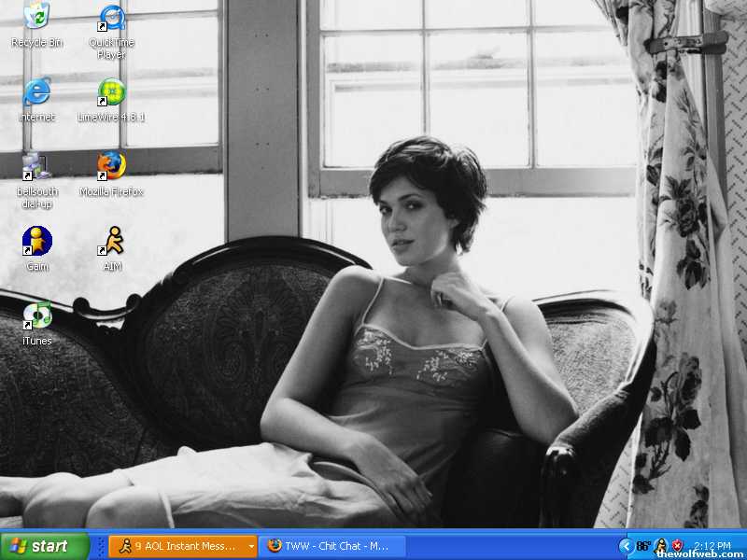
Task: Click the red security alert tray icon
Action: point(677,546)
